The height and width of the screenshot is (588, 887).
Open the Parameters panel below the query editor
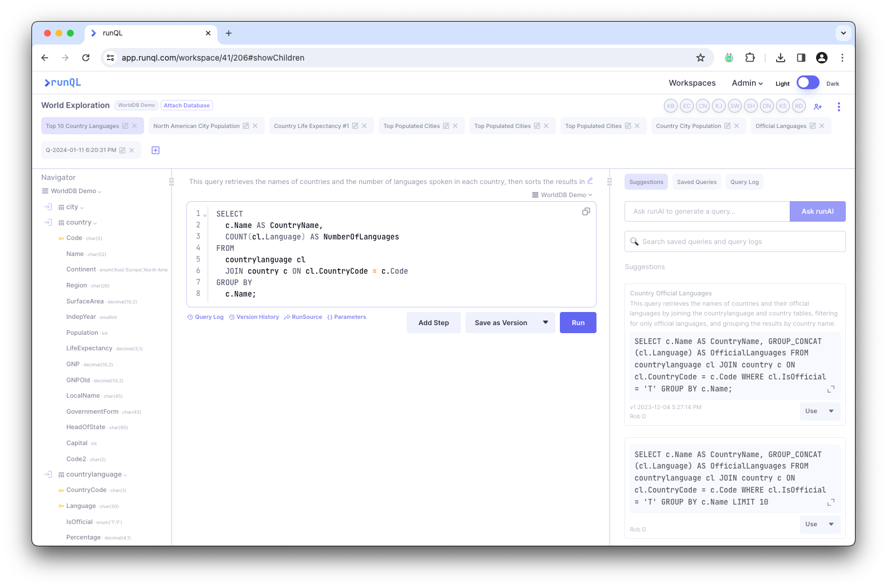coord(347,317)
